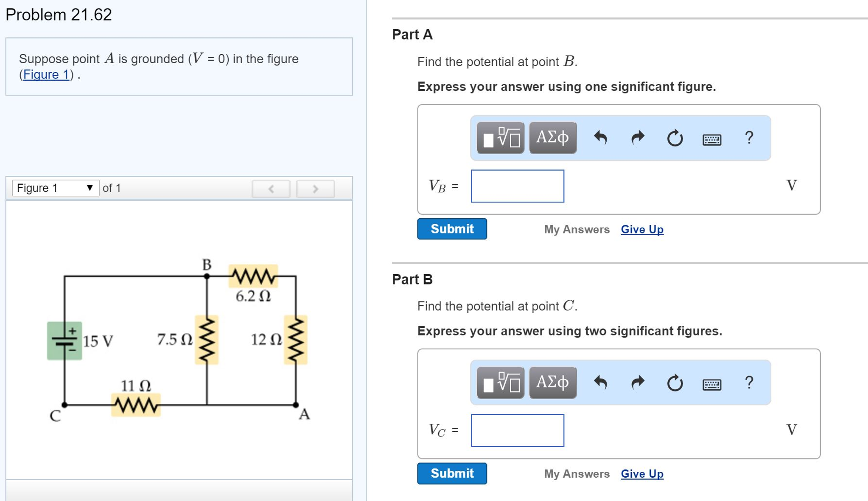Redo entry in Part A toolbar
Screen dimensions: 868x501
(x=638, y=138)
